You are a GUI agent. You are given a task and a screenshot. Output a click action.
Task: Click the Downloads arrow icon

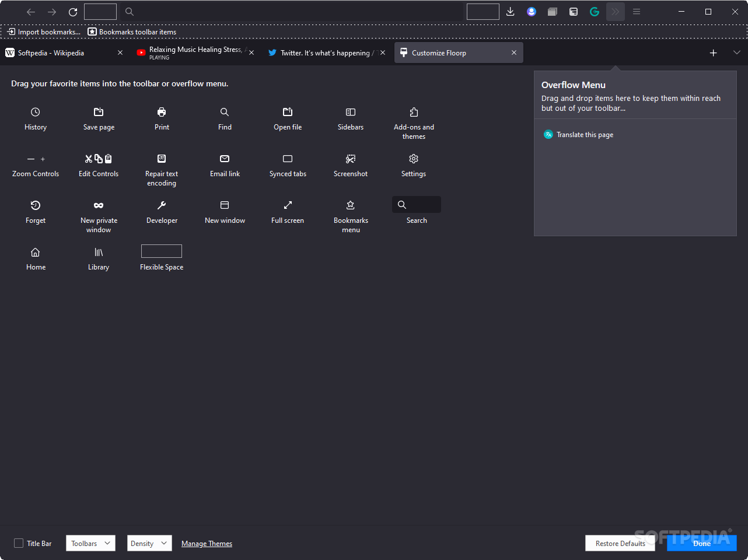click(x=511, y=12)
